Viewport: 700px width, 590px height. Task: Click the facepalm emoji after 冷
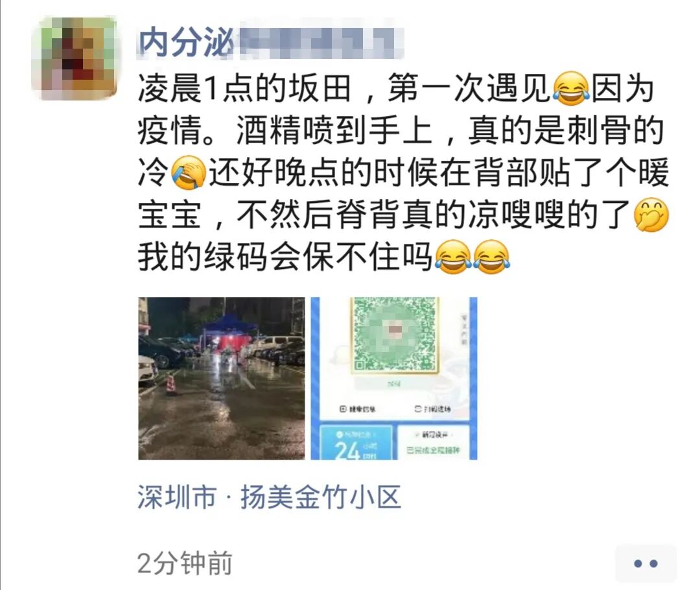click(x=189, y=173)
